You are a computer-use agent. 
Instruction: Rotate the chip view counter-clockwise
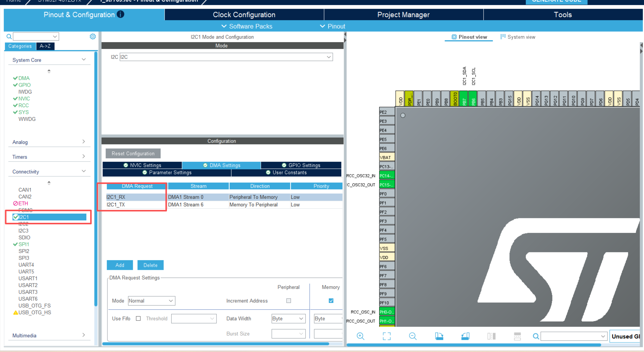[465, 336]
